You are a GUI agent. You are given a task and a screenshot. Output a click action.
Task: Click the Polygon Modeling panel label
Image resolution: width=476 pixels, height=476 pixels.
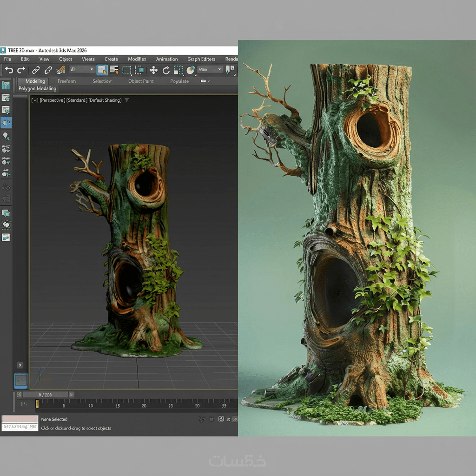[x=37, y=88]
